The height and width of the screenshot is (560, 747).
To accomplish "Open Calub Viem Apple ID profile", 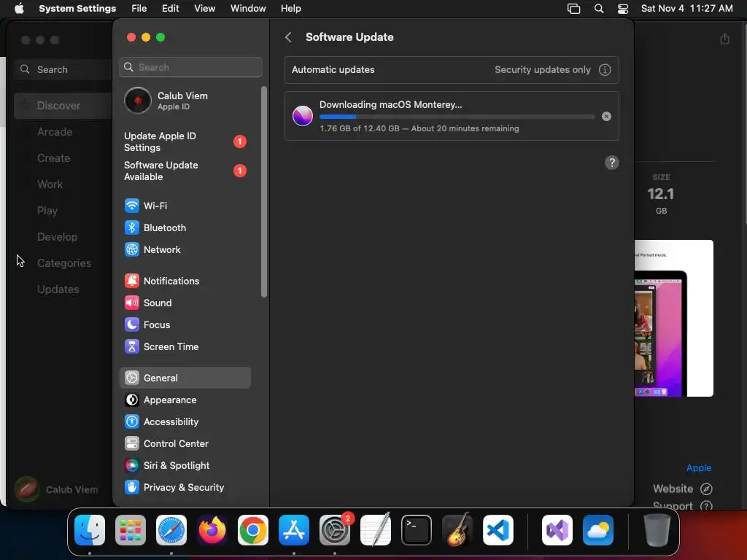I will point(185,101).
